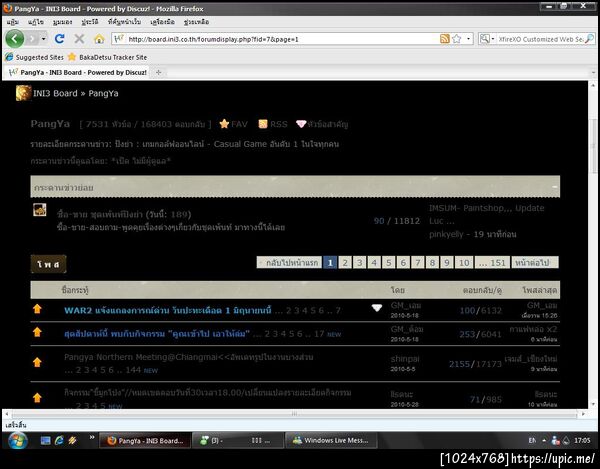Open Pangya Northern Meeting@Chiangmai thread

click(189, 357)
